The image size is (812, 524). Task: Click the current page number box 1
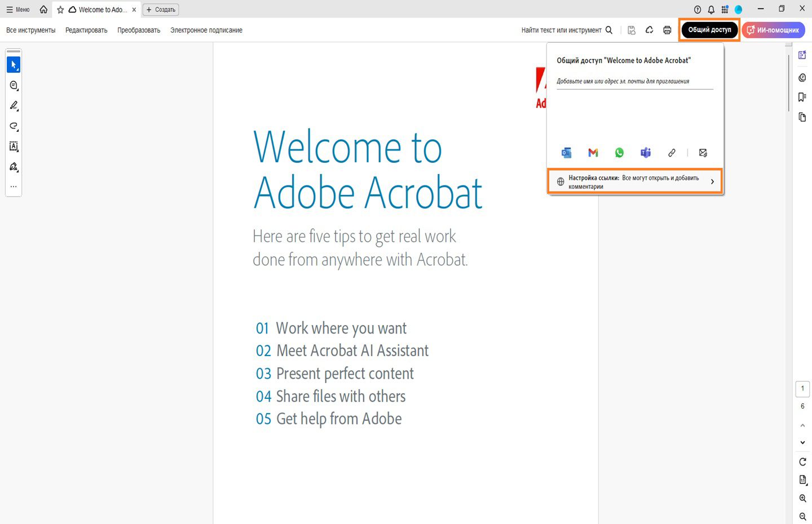point(802,389)
